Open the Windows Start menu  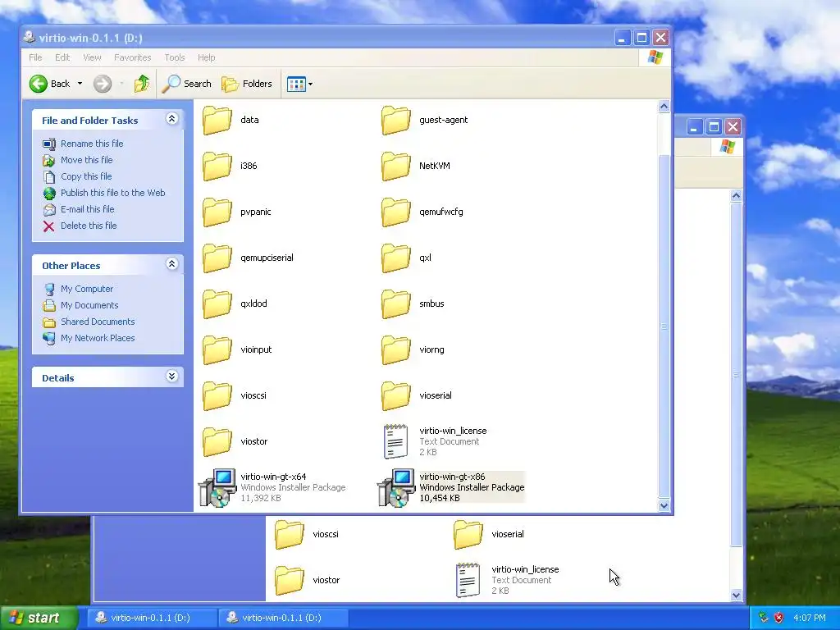pos(39,618)
